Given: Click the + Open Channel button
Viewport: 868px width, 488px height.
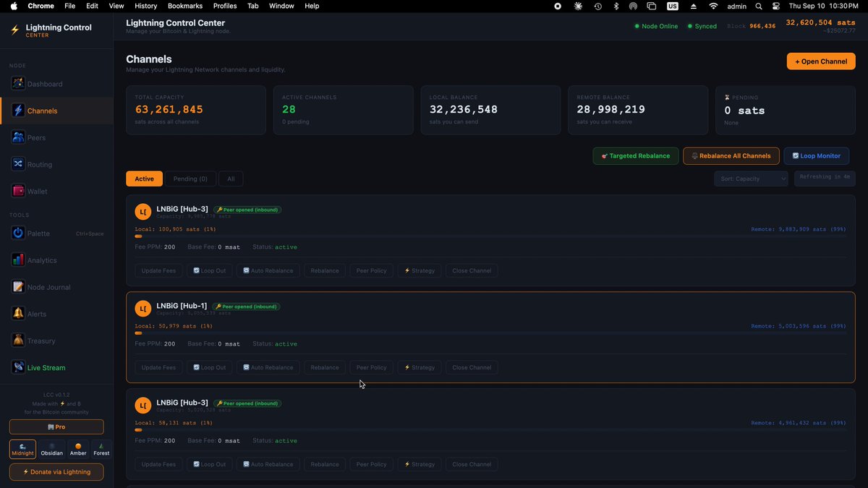Looking at the screenshot, I should coord(821,61).
